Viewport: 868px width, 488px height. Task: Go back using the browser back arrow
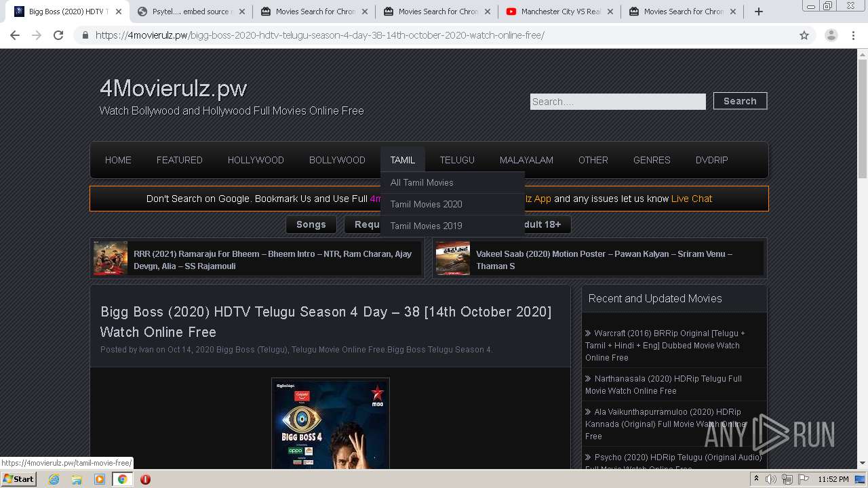click(15, 35)
